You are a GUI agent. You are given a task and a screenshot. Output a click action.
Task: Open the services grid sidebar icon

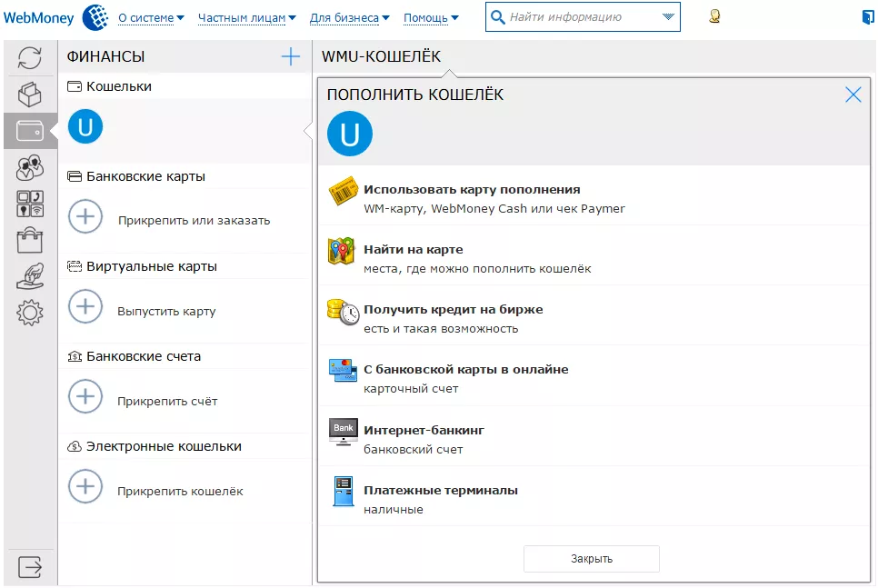(30, 204)
